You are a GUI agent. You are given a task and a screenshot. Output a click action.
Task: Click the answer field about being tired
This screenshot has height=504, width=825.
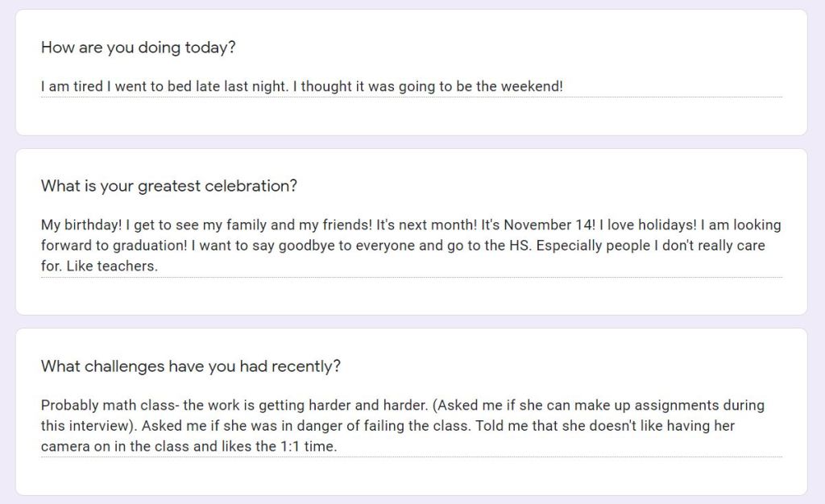point(302,86)
